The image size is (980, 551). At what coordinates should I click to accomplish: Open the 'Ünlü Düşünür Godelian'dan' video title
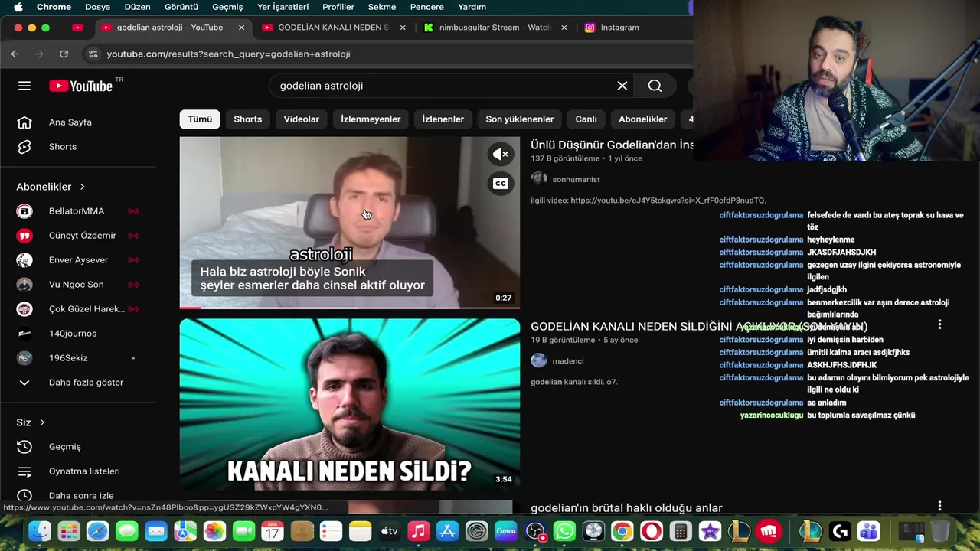click(612, 145)
